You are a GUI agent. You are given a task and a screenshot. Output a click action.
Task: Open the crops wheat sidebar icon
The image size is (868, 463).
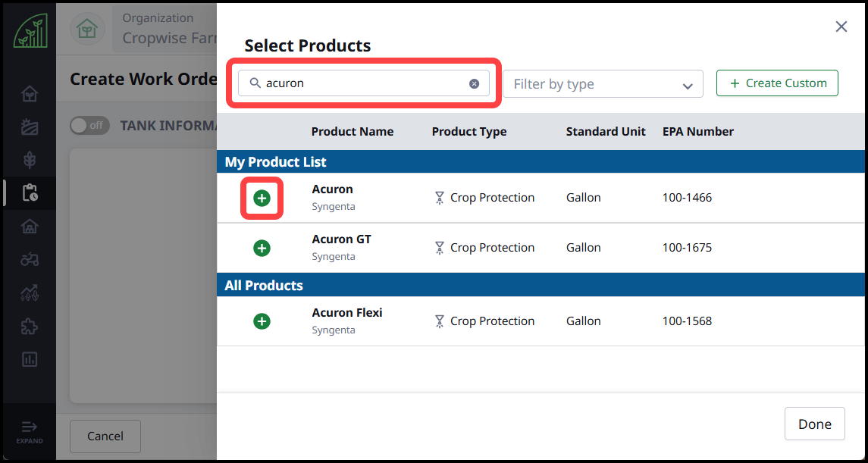pyautogui.click(x=30, y=161)
